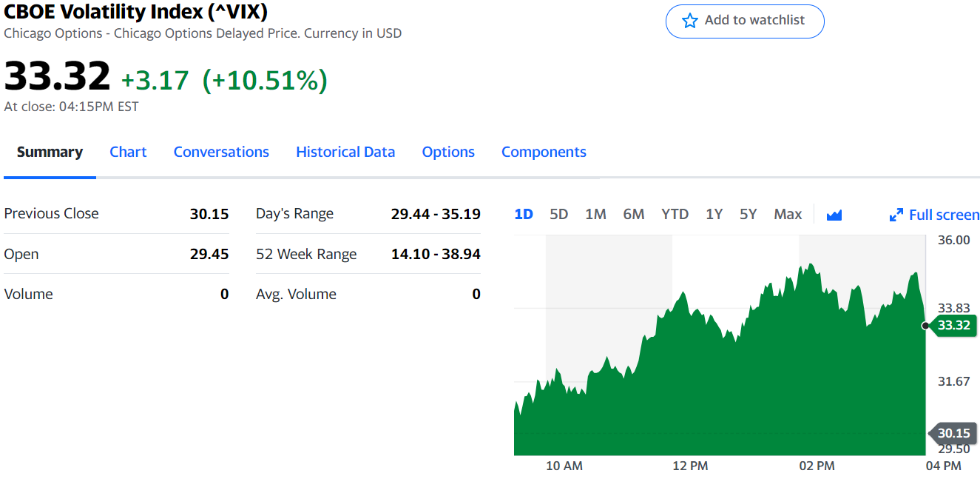
Task: Click the Day's Range label
Action: tap(294, 214)
